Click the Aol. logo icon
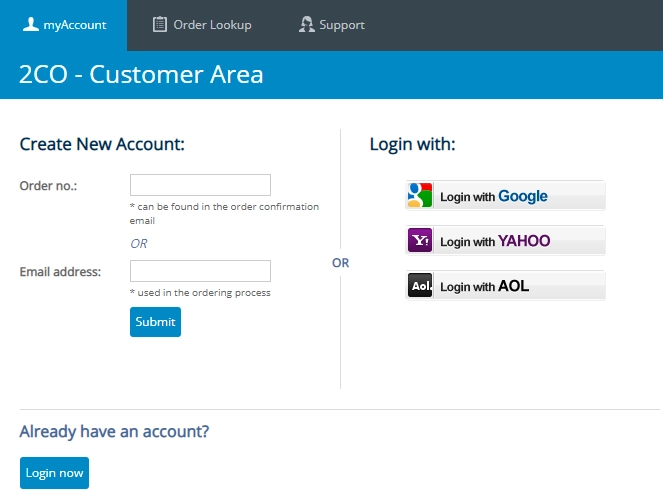This screenshot has height=504, width=663. pos(419,285)
